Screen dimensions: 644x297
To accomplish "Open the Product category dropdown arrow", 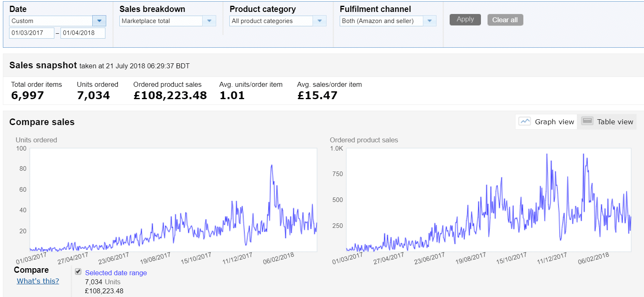I will coord(320,21).
